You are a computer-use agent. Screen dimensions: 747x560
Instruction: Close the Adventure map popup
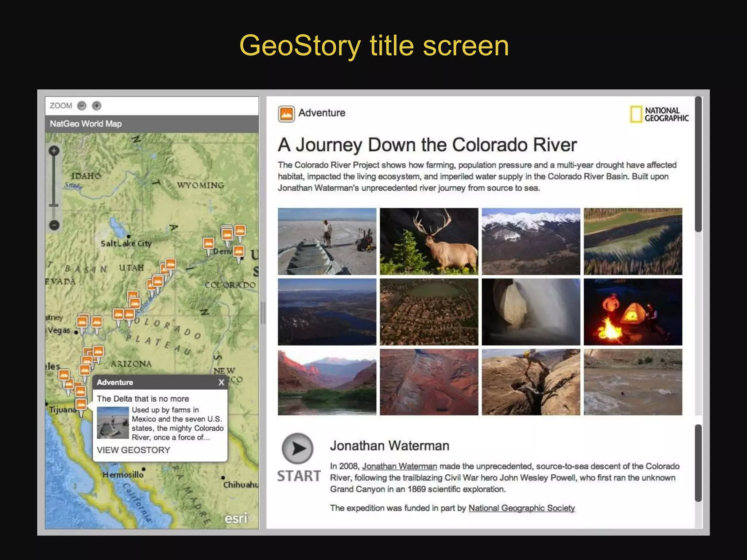point(221,382)
